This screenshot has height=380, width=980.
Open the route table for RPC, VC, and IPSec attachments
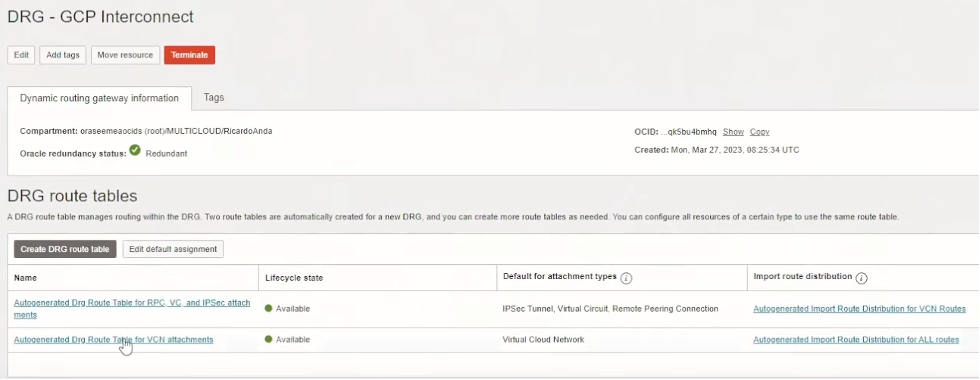pyautogui.click(x=132, y=309)
